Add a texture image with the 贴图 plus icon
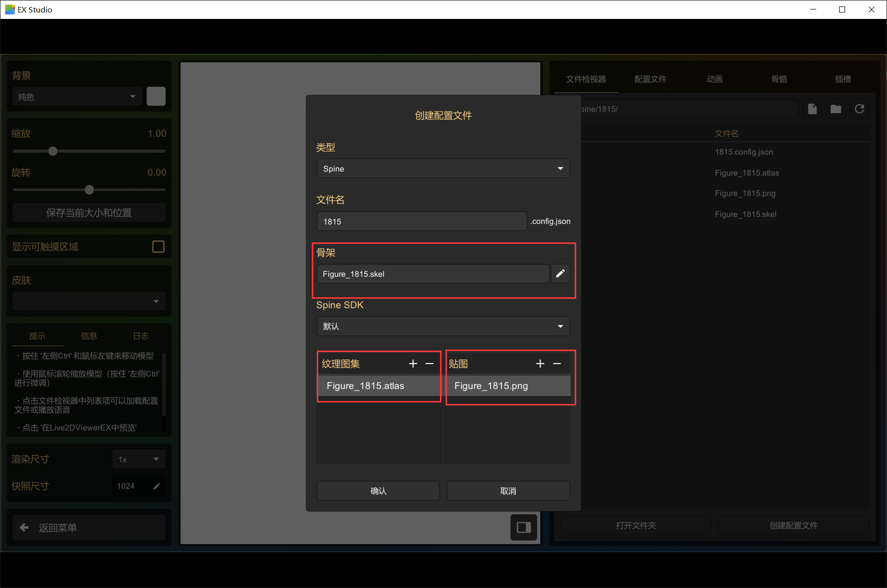 coord(540,364)
